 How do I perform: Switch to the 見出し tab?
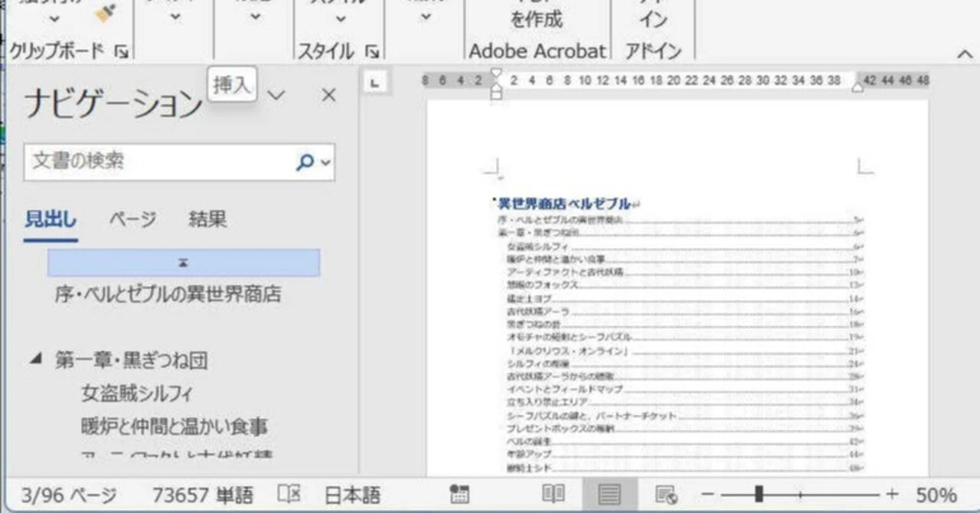[51, 220]
